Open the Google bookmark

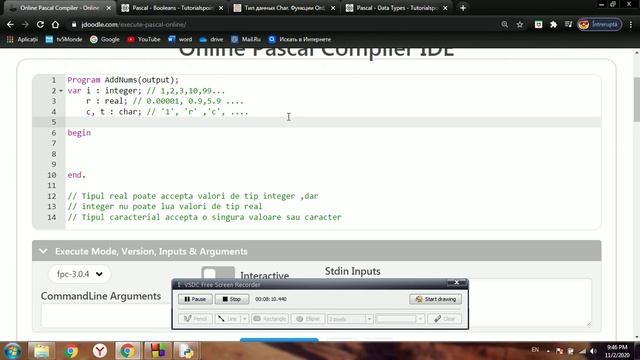(x=105, y=39)
